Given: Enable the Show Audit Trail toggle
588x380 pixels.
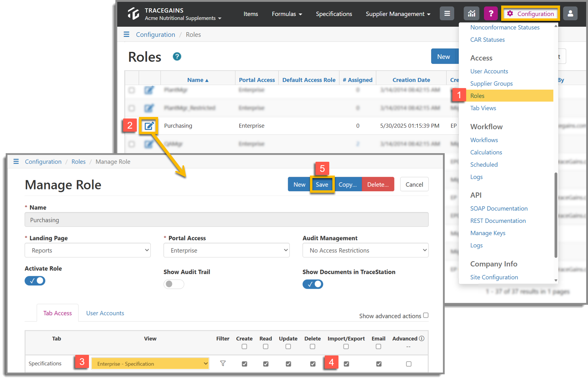Looking at the screenshot, I should tap(174, 284).
